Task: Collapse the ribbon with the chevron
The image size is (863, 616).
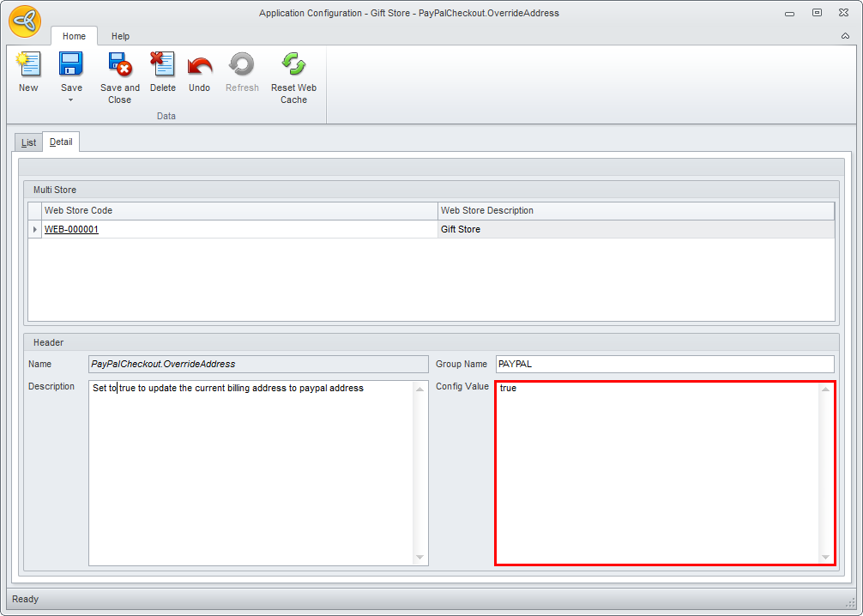Action: click(845, 37)
